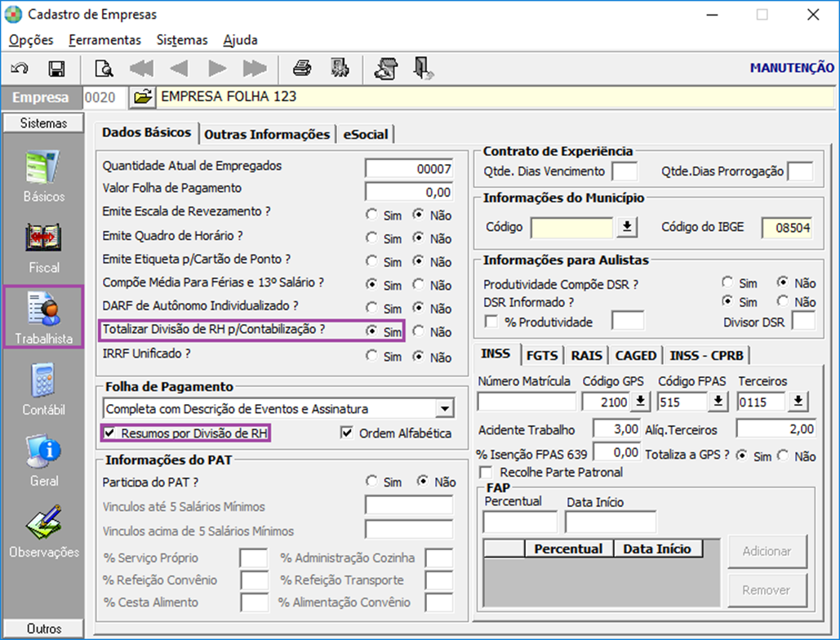Click the Adicionar button in FAP

point(767,551)
